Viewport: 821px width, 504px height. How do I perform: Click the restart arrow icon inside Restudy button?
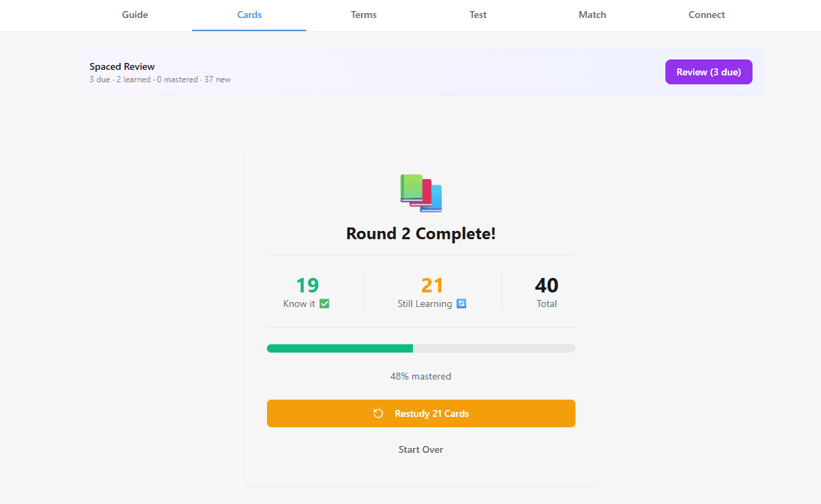click(x=377, y=413)
